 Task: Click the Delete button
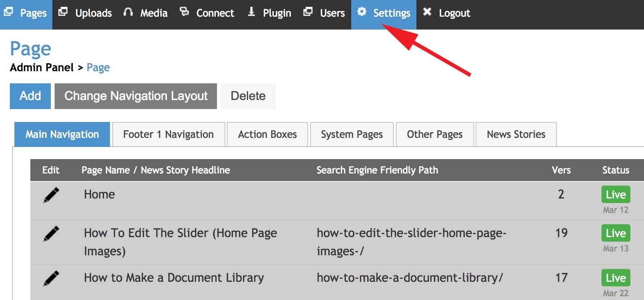point(248,96)
